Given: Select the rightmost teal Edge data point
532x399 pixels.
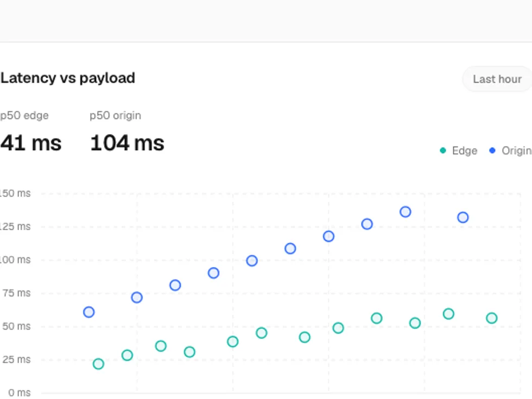Looking at the screenshot, I should 492,318.
